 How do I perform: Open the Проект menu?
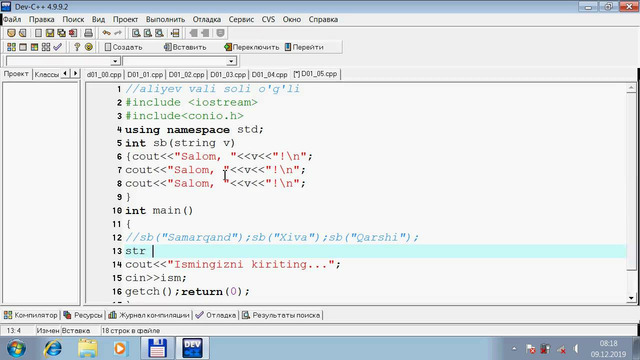point(125,19)
